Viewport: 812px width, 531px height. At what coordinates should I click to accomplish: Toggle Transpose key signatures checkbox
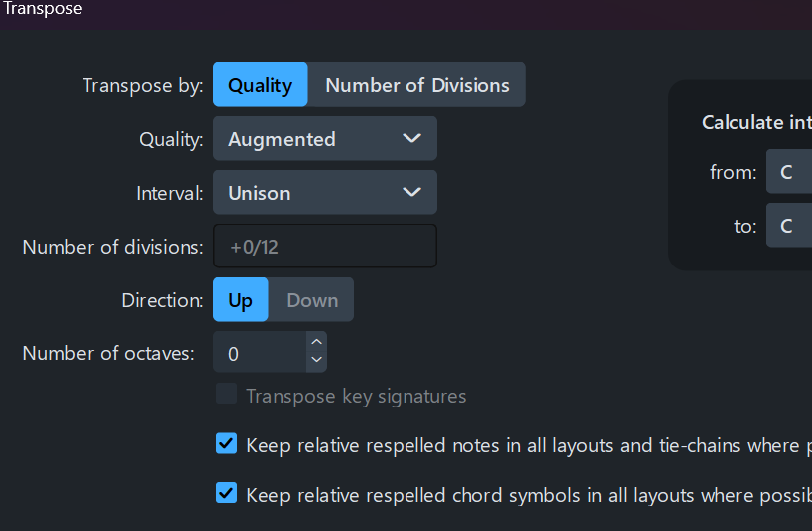(227, 395)
